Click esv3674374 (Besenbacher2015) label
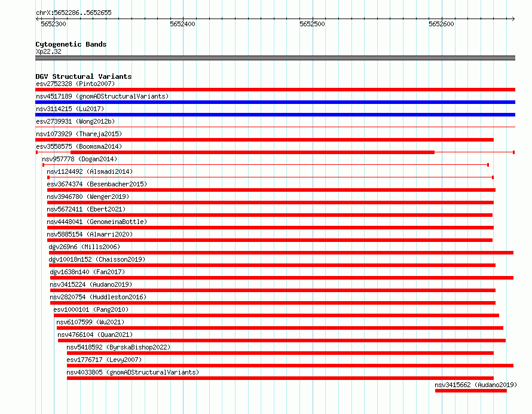The image size is (532, 414). [x=97, y=184]
